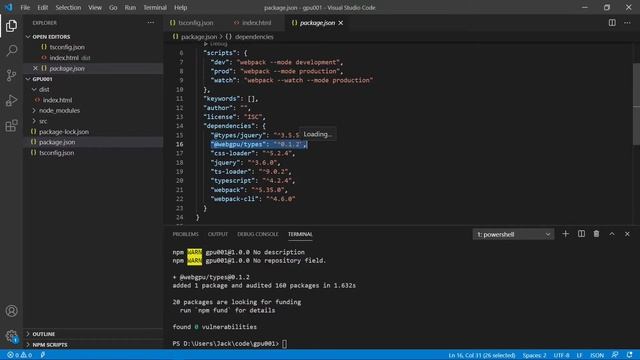Open the Manage gear icon

[x=11, y=336]
